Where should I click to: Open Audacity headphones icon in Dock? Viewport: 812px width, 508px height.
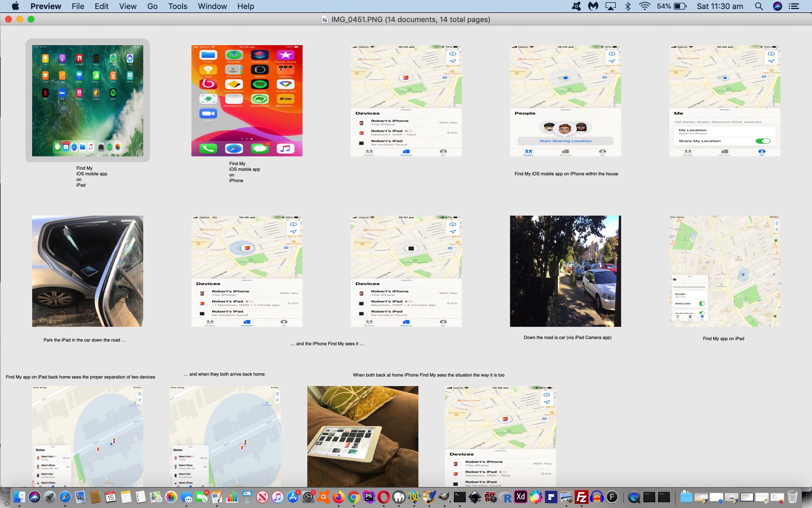coord(597,497)
